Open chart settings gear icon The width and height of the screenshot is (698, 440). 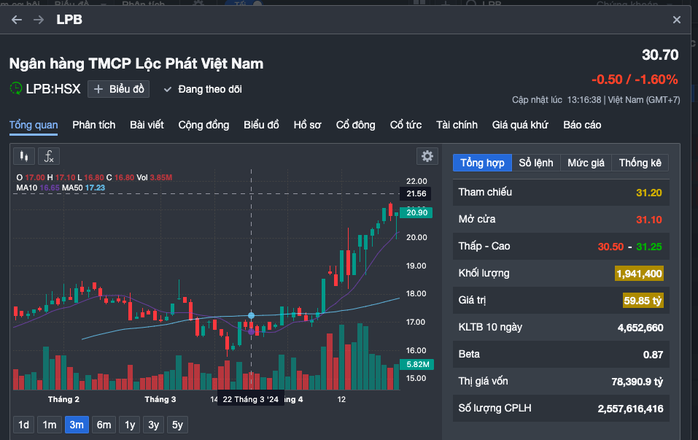(427, 156)
